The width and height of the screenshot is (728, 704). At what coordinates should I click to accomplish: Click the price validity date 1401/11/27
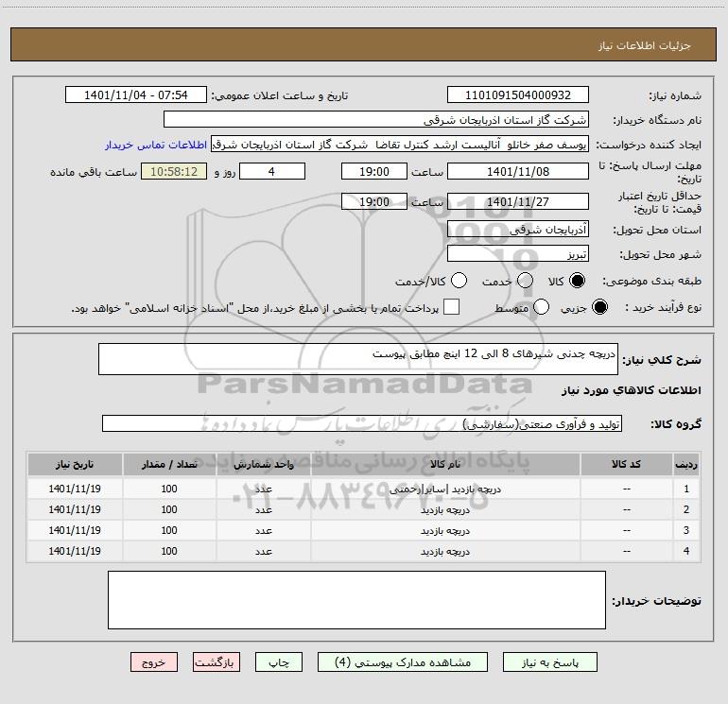coord(518,202)
